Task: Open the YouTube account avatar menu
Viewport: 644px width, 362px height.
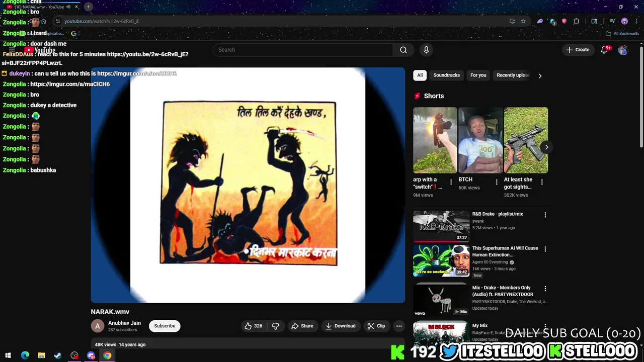Action: pos(623,50)
